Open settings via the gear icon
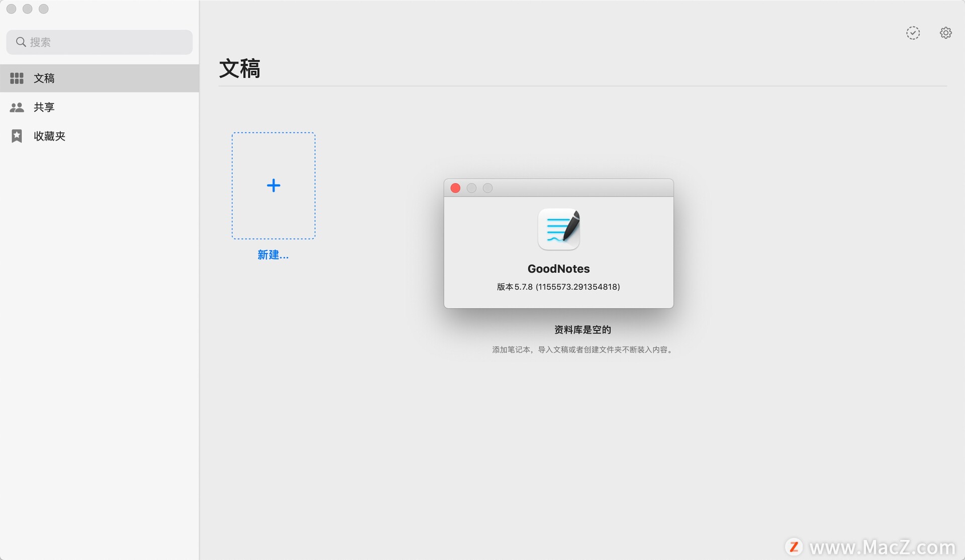 pos(945,33)
